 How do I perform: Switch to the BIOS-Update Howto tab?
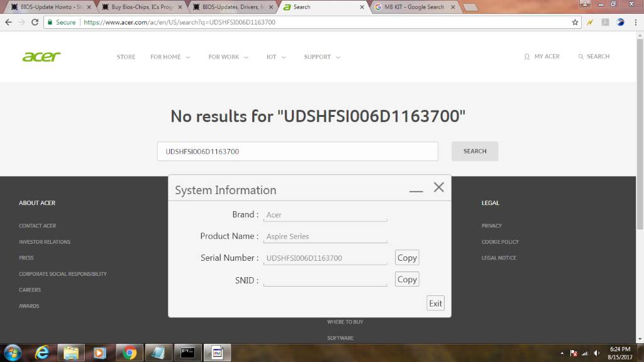tap(50, 7)
